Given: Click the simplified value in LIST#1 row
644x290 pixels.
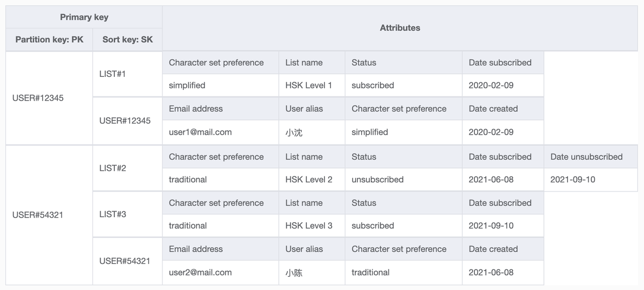Looking at the screenshot, I should coord(187,85).
